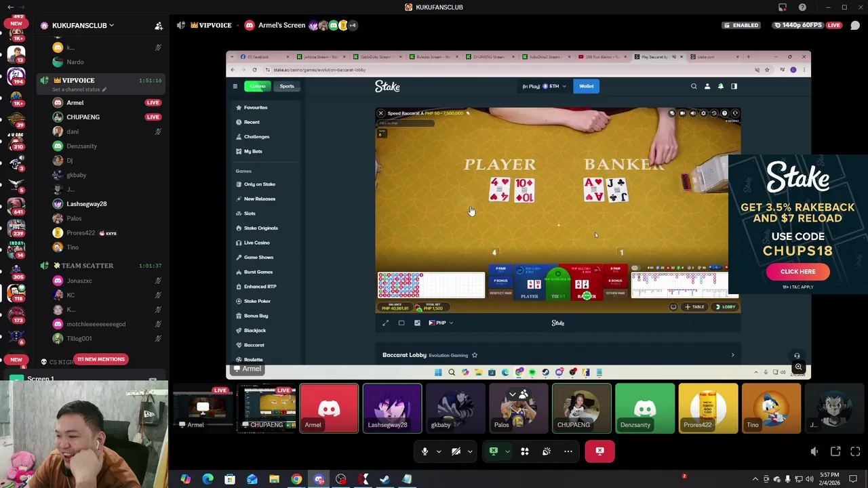Viewport: 868px width, 488px height.
Task: Open the chat panel icon at top right
Action: 855,26
